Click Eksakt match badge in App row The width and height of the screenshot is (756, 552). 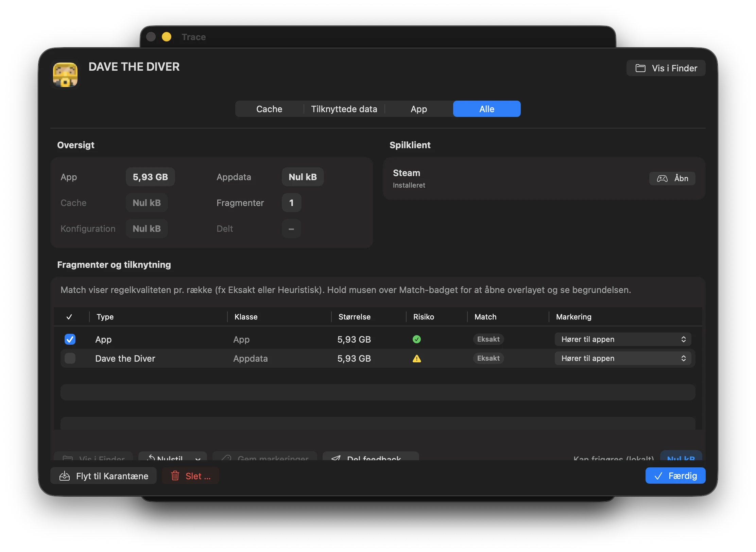[x=488, y=339]
